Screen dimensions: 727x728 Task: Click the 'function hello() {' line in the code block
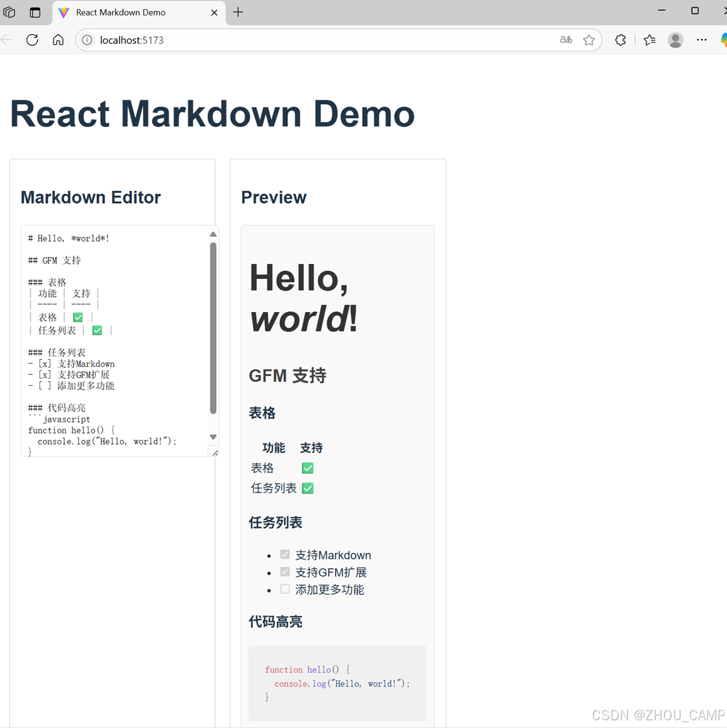[308, 670]
